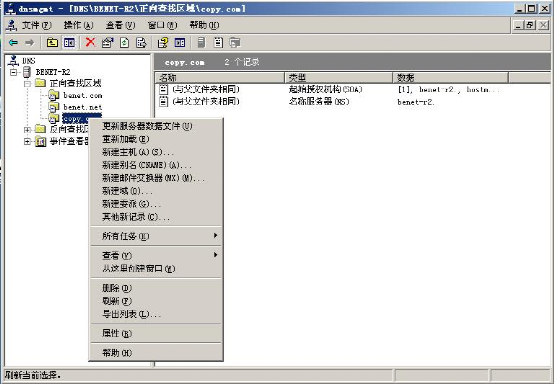Toggle the console tree show/hide icon
The width and height of the screenshot is (554, 384).
click(69, 43)
